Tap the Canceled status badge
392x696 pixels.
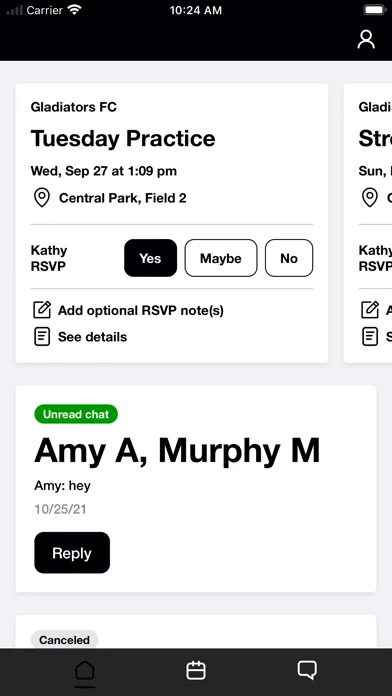[64, 640]
